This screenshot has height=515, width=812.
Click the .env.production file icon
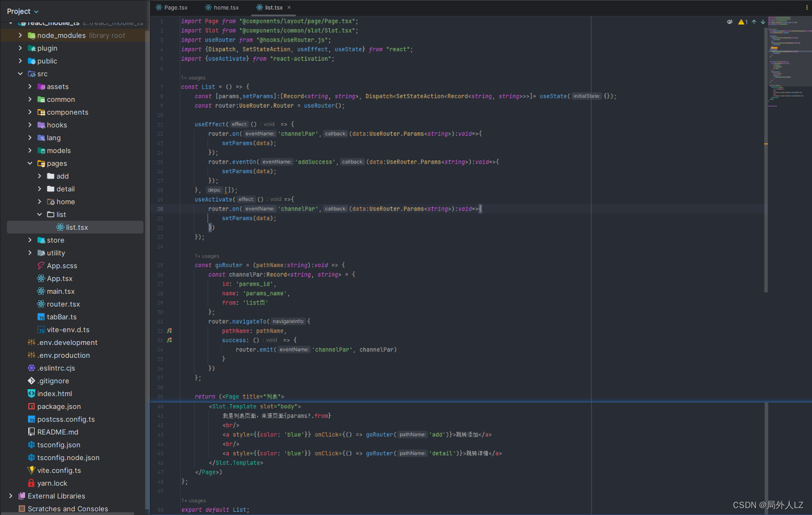point(31,355)
